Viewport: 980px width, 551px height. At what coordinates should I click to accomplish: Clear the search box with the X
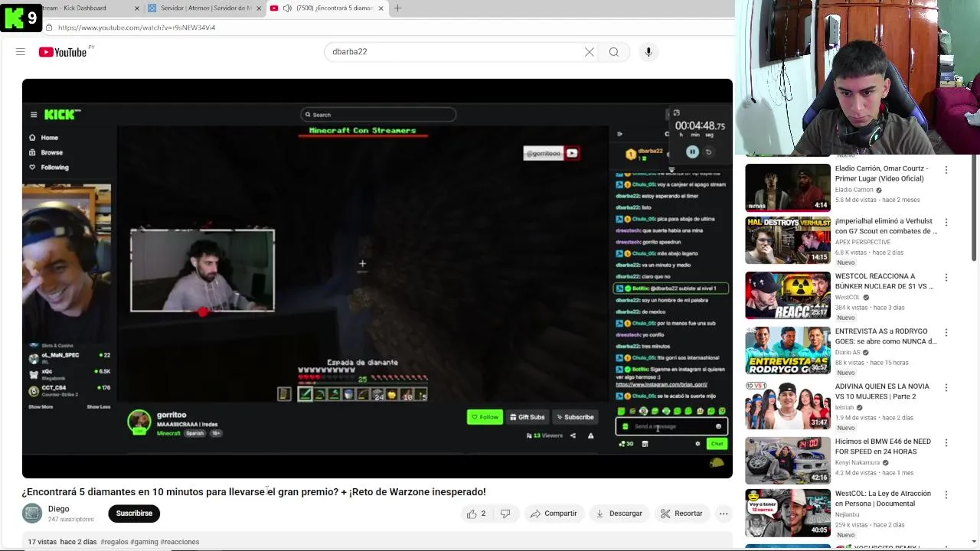click(590, 52)
